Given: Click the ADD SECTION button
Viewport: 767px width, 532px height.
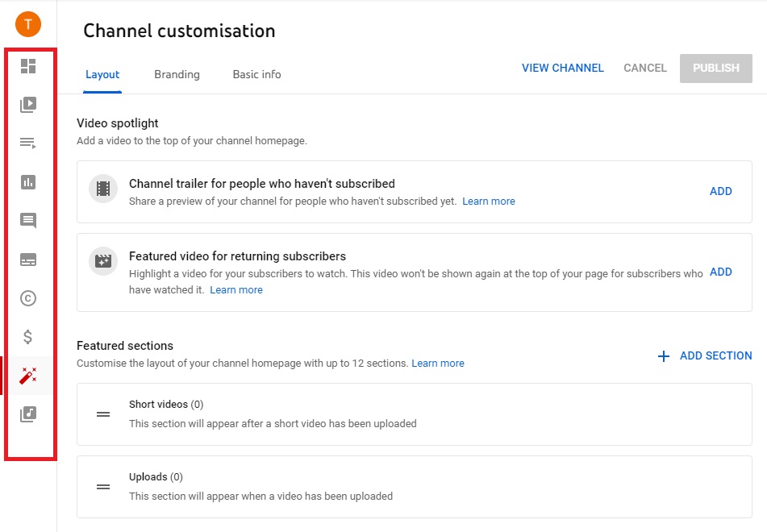Looking at the screenshot, I should (x=705, y=355).
